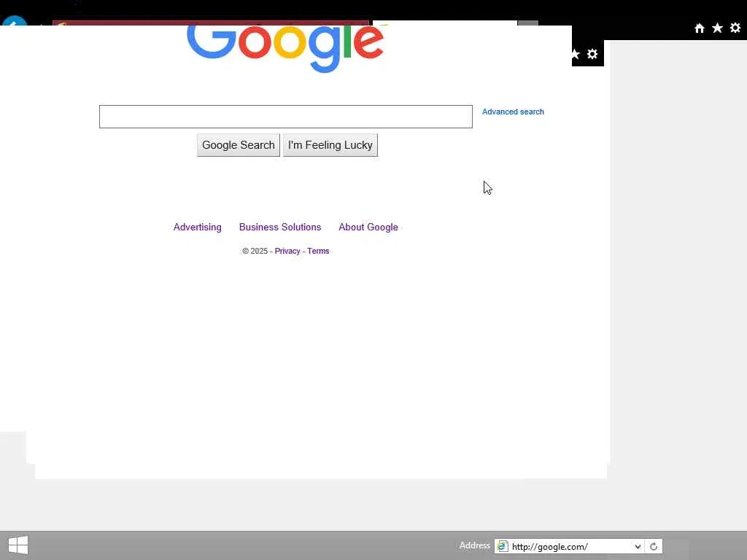Click the Address toolbar label on the taskbar
Viewport: 747px width, 560px height.
474,545
